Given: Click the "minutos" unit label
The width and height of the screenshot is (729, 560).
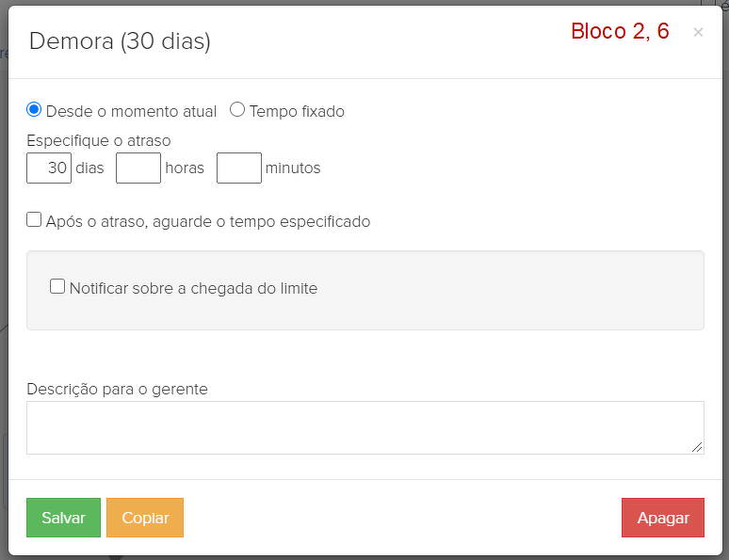Looking at the screenshot, I should click(293, 168).
